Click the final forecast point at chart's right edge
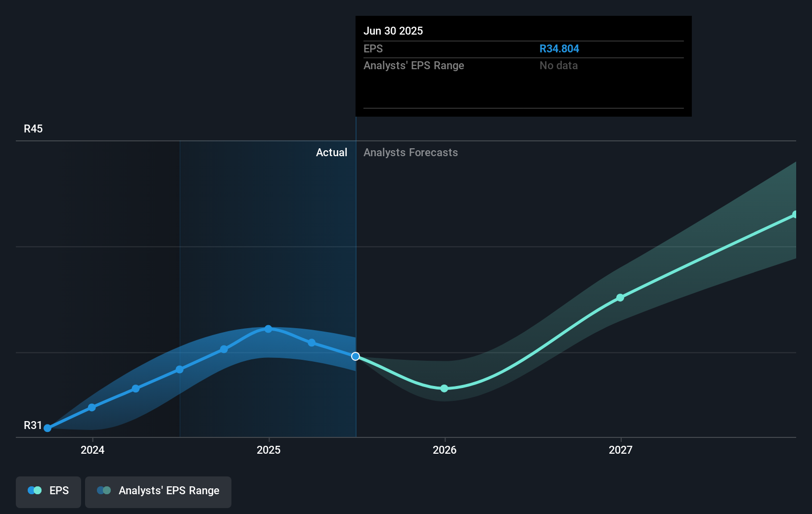 795,214
